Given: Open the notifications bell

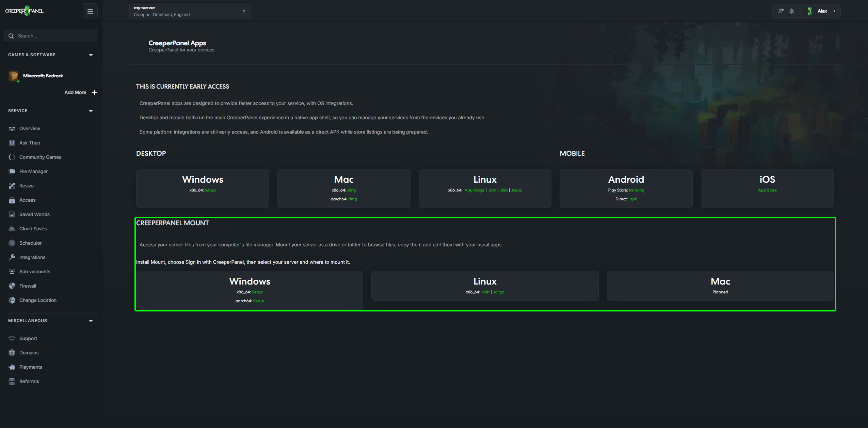Looking at the screenshot, I should [792, 11].
